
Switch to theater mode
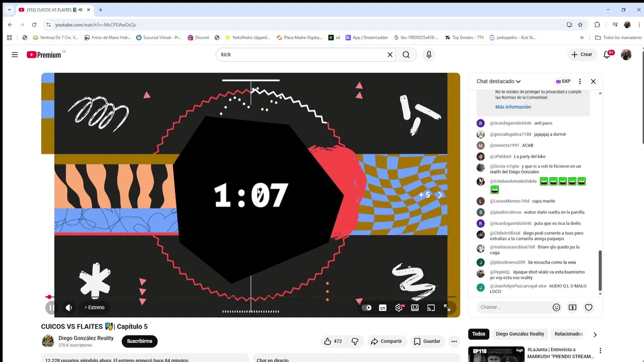[415, 308]
